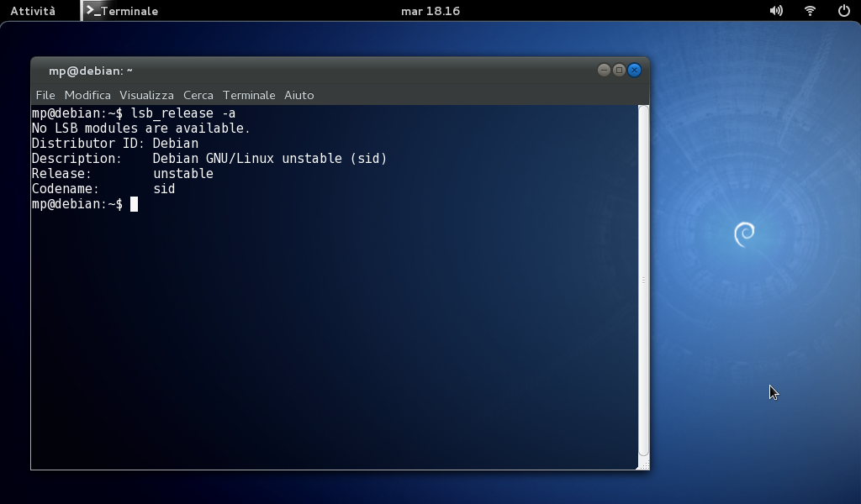The width and height of the screenshot is (861, 504).
Task: Open the Visualizza menu
Action: click(146, 95)
